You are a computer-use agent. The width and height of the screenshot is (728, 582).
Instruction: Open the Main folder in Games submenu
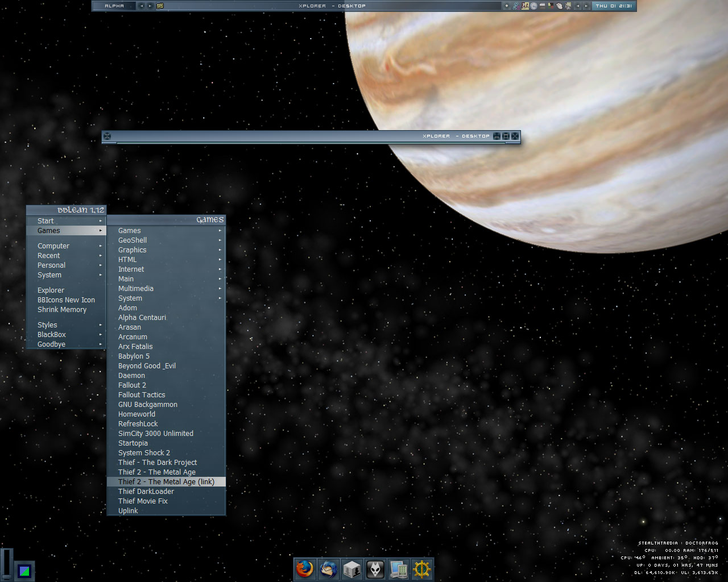(x=167, y=279)
